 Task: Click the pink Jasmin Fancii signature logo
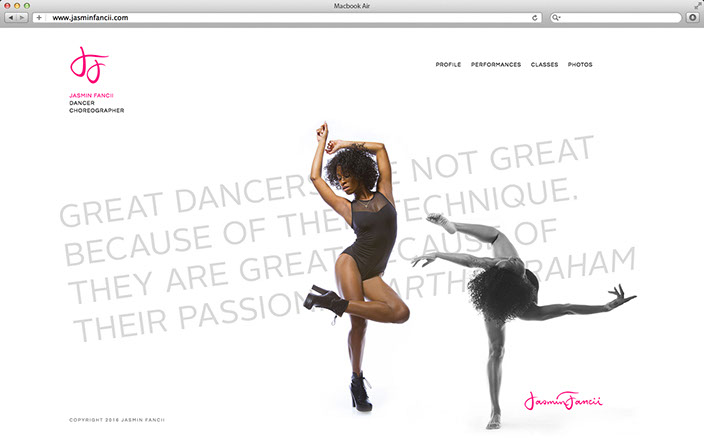563,401
